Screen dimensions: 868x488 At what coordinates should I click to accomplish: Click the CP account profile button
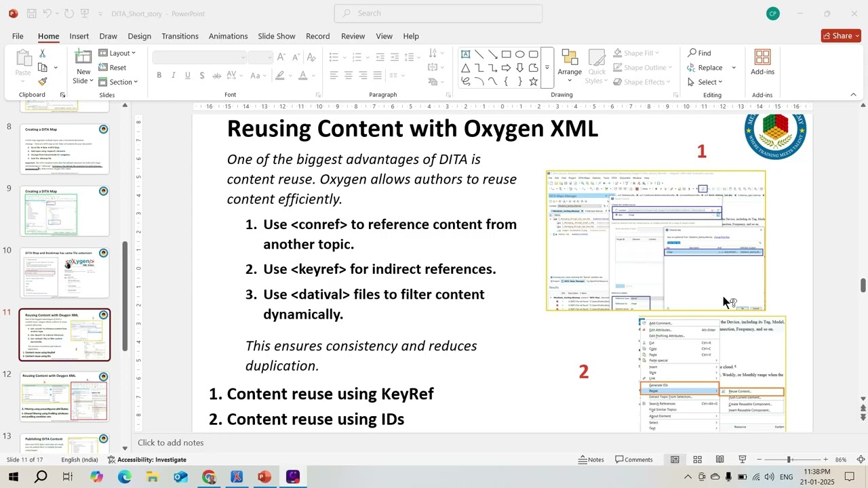(772, 14)
